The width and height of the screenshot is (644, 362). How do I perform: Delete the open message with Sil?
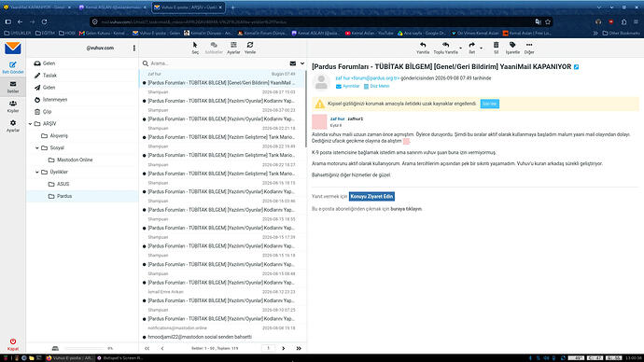(497, 48)
